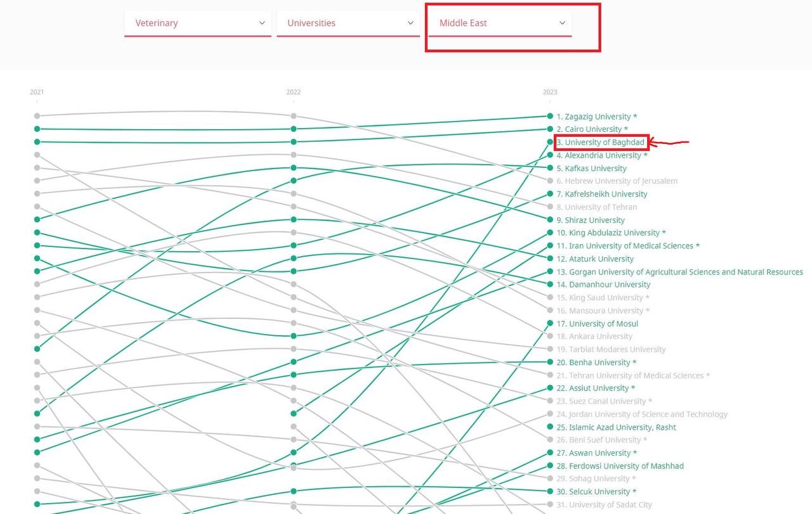Image resolution: width=812 pixels, height=514 pixels.
Task: Expand the Middle East region dropdown
Action: (x=500, y=23)
